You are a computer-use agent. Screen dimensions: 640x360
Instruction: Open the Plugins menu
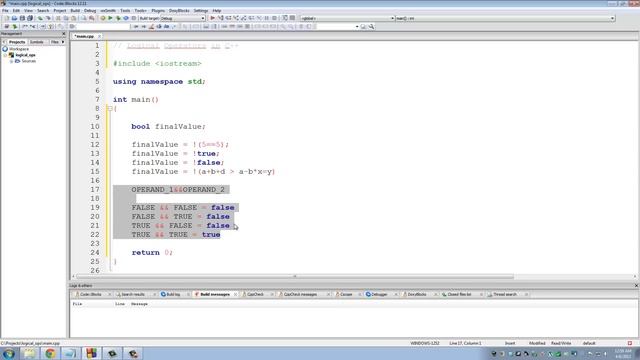(158, 11)
